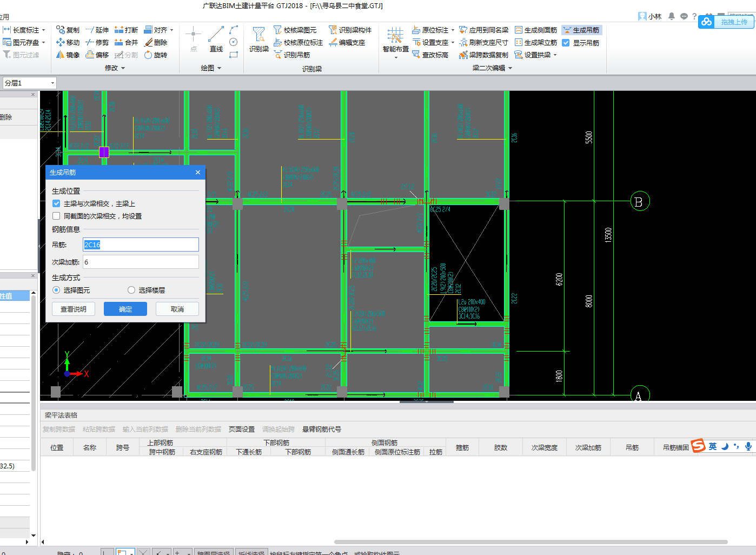Click the 生成侧面筋 tool

point(535,30)
